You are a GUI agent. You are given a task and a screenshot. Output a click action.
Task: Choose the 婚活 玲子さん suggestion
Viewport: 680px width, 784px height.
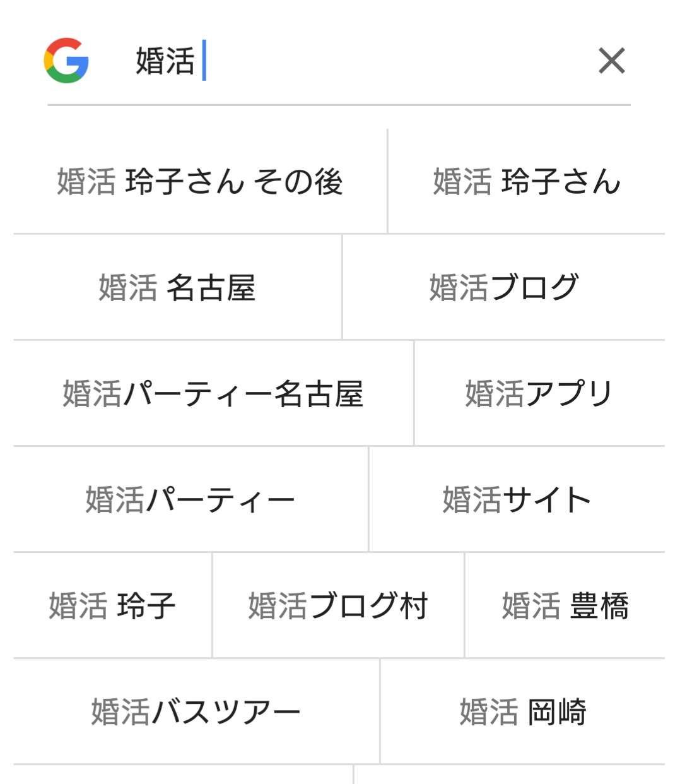(x=527, y=182)
